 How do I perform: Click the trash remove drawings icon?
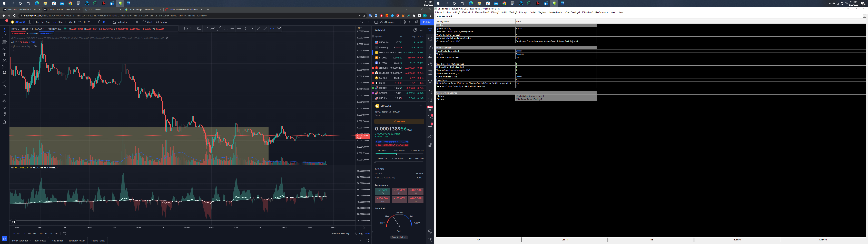[4, 122]
